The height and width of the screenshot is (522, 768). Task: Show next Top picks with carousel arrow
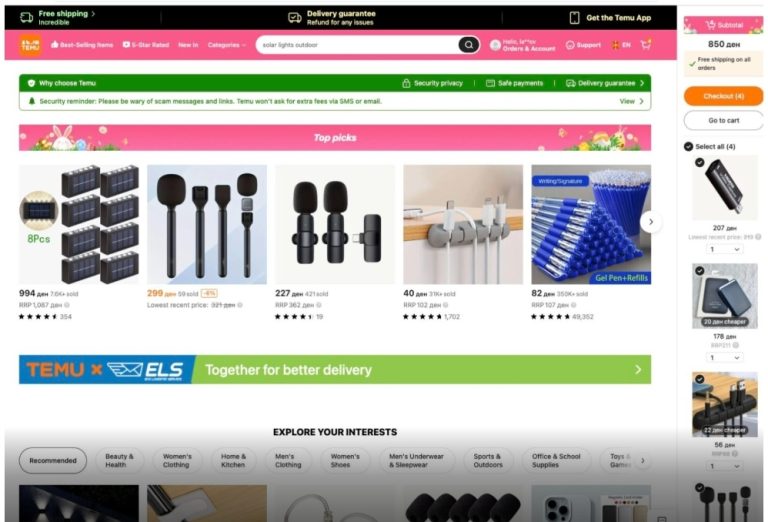[650, 222]
